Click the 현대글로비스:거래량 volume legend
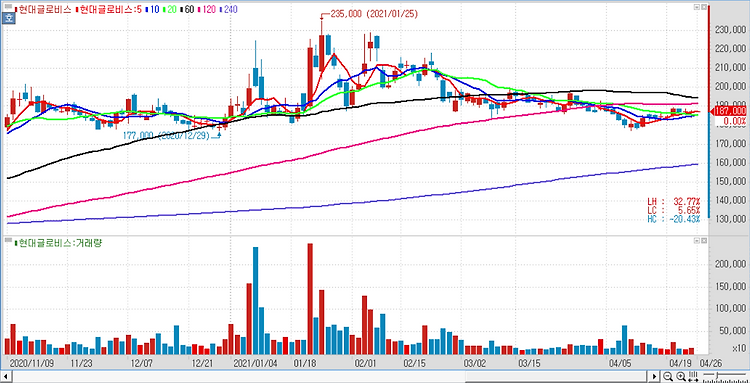Screen dimensions: 750x383 pyautogui.click(x=59, y=243)
